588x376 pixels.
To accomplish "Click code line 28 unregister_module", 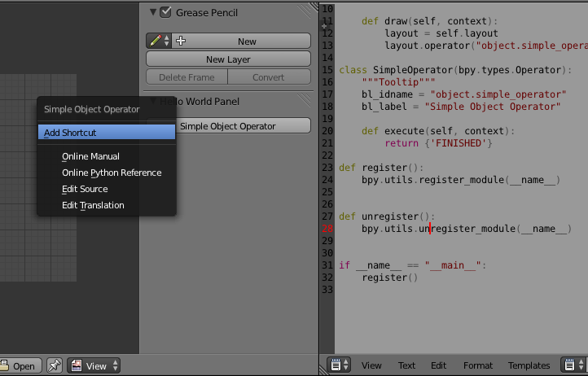I will coord(467,229).
